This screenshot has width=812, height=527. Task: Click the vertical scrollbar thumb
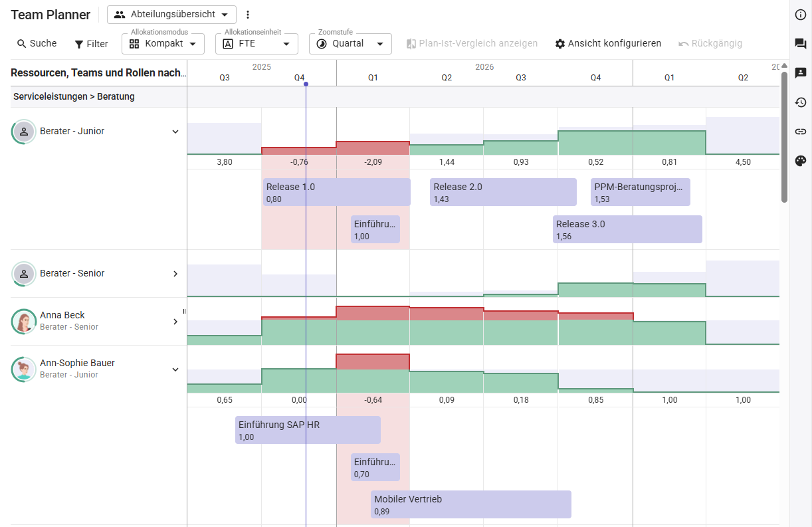[x=784, y=136]
